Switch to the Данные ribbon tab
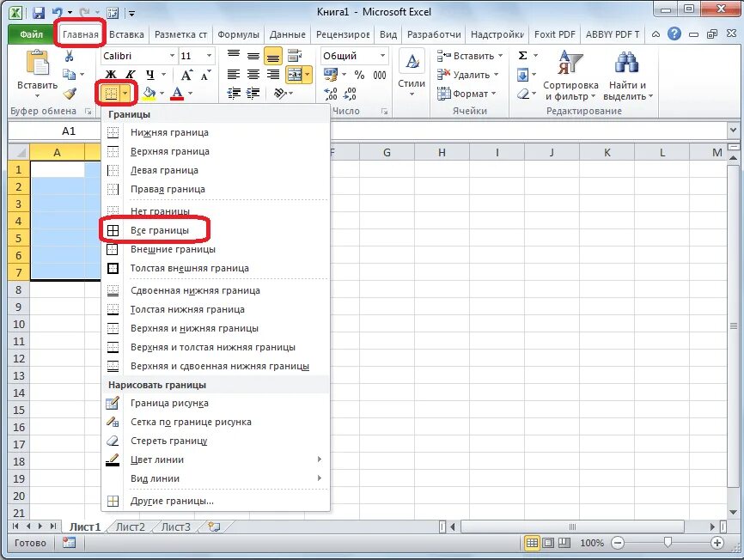 click(x=288, y=34)
